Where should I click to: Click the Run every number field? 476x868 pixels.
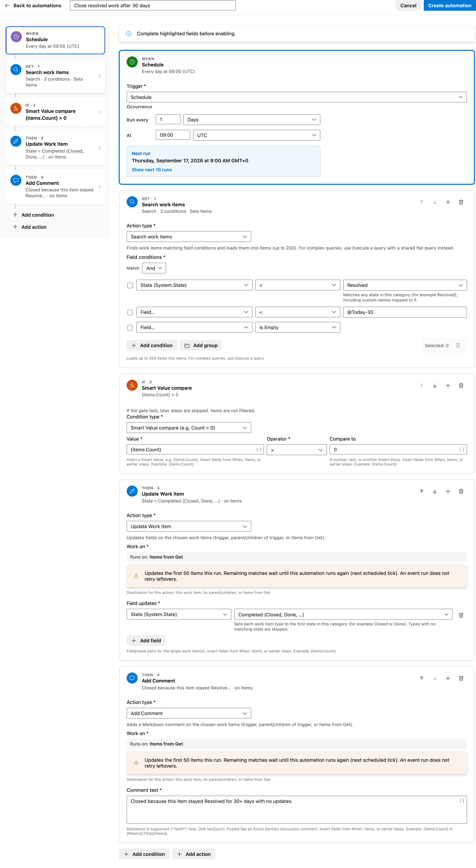(168, 120)
